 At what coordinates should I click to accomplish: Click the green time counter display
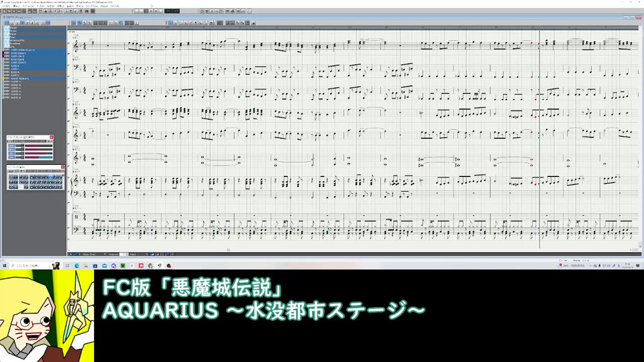coord(172,11)
